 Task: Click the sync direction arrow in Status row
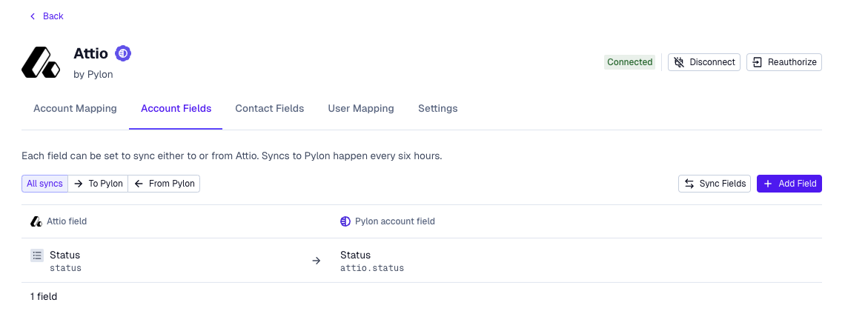pyautogui.click(x=317, y=261)
